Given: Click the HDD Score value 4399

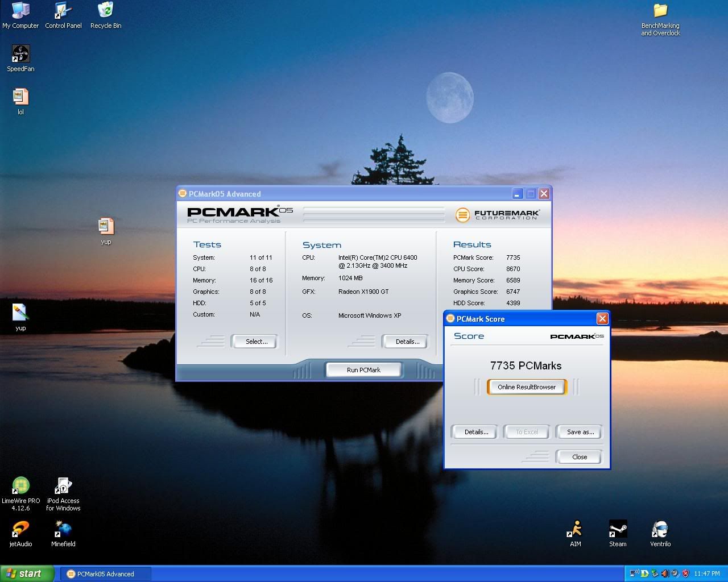Looking at the screenshot, I should tap(513, 303).
